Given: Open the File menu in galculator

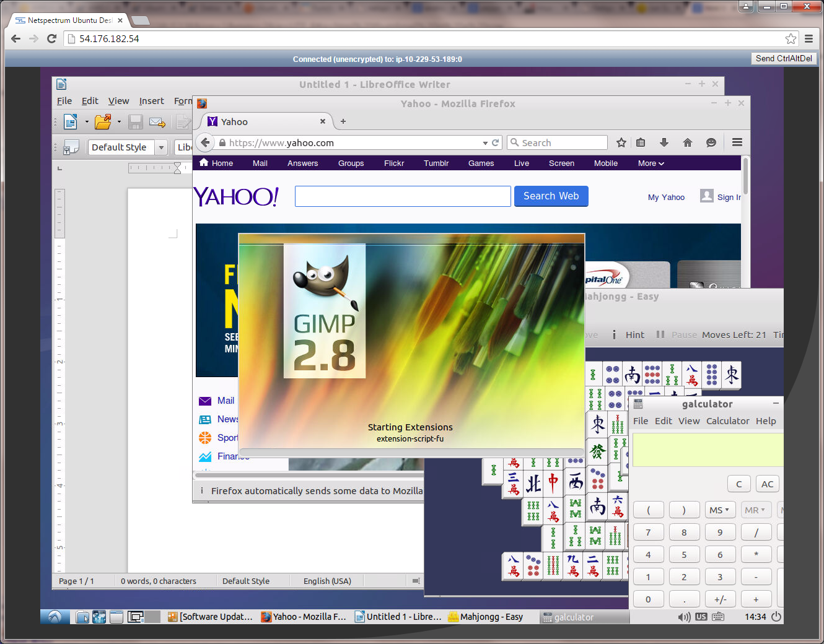Looking at the screenshot, I should [x=641, y=421].
